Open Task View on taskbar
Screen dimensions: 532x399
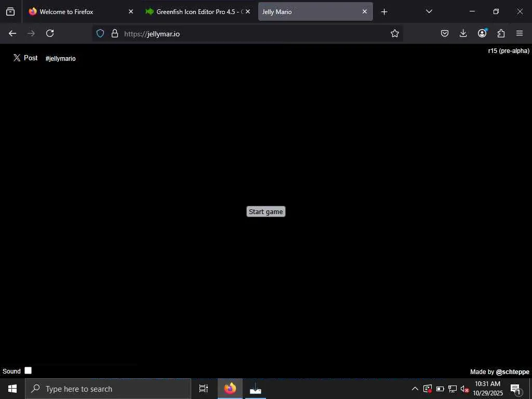204,389
